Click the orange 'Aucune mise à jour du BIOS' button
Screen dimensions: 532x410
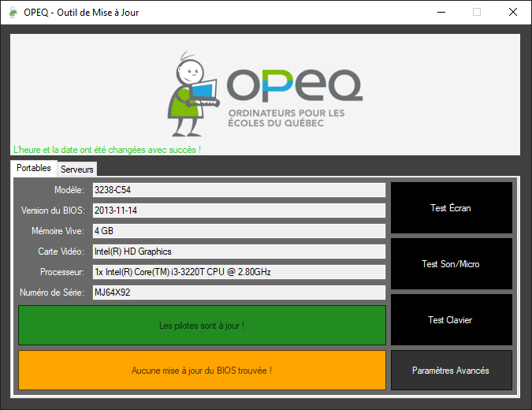pos(202,371)
